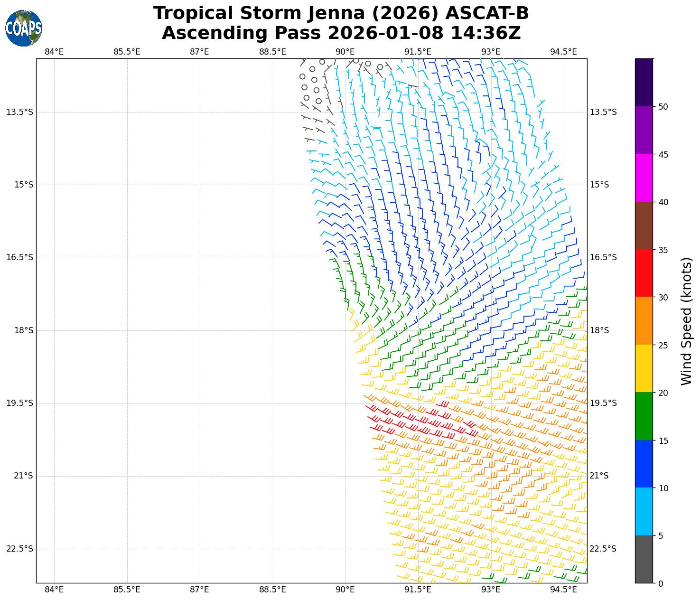Choose the orange 25–30 knots colorbar band

coord(644,321)
